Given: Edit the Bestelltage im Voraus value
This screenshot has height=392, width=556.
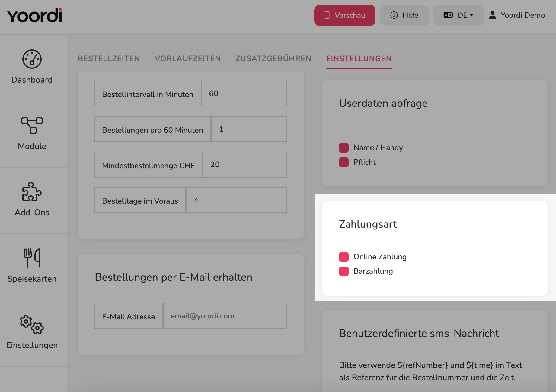Looking at the screenshot, I should (x=237, y=200).
